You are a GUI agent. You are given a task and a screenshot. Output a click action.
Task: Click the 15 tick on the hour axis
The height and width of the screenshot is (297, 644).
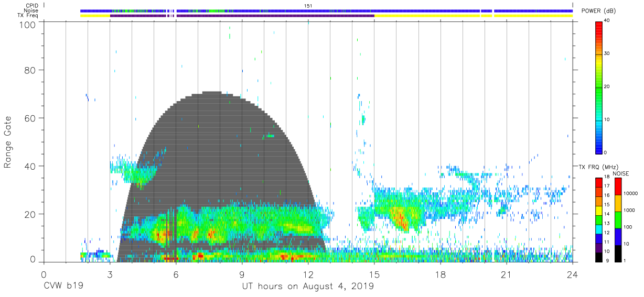[374, 274]
